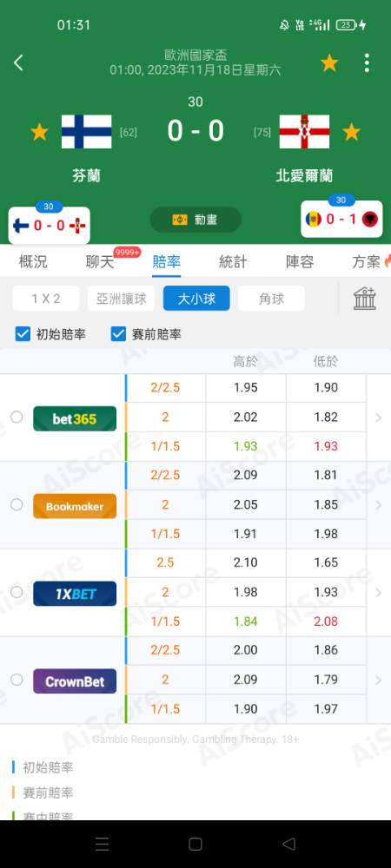Favorite the Finland team star
Image resolution: width=391 pixels, height=868 pixels.
point(39,132)
